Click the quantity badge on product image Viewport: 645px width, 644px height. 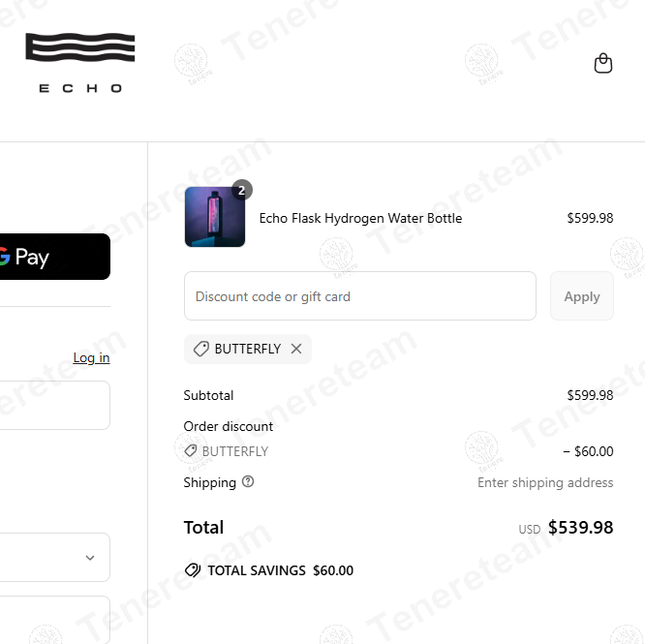(241, 190)
